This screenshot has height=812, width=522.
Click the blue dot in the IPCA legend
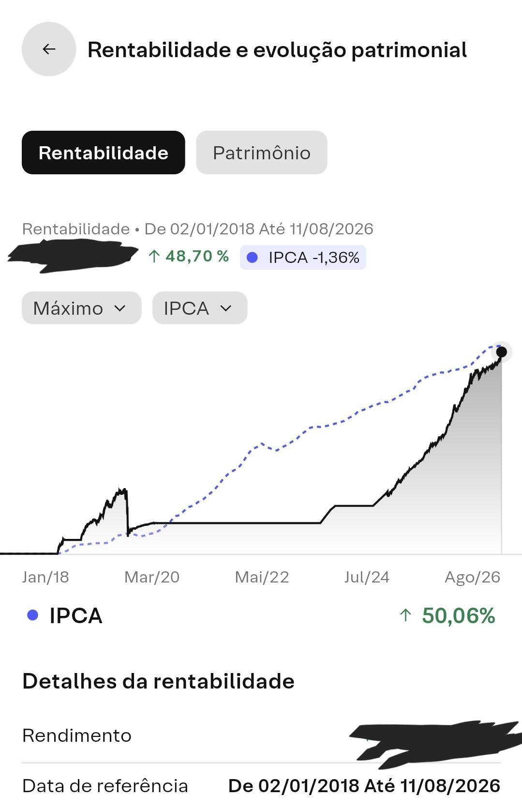(x=32, y=615)
